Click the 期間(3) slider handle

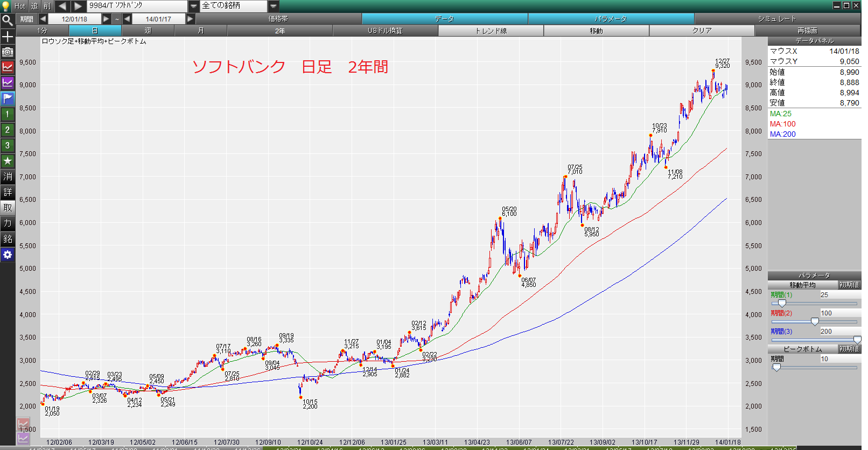[857, 340]
